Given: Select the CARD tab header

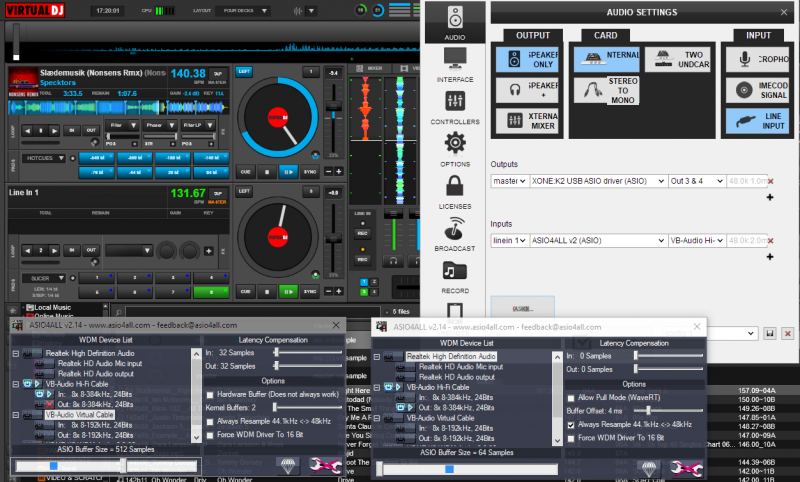Looking at the screenshot, I should [x=606, y=35].
